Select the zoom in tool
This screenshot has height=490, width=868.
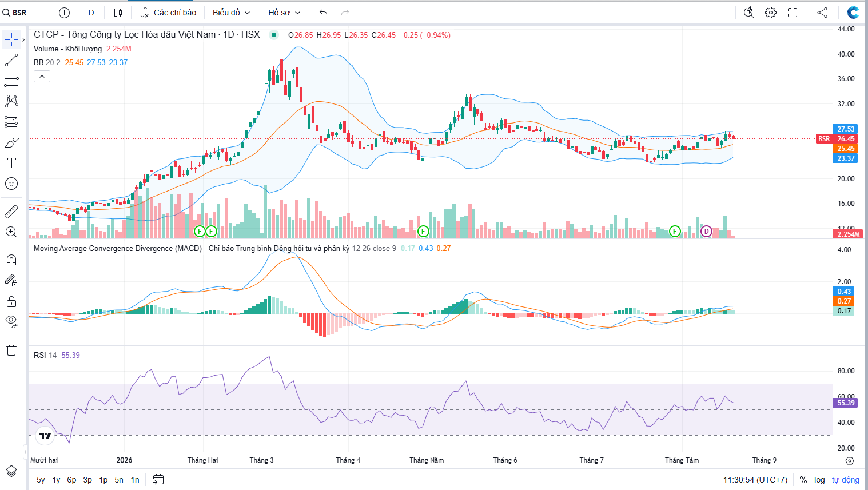click(x=11, y=232)
